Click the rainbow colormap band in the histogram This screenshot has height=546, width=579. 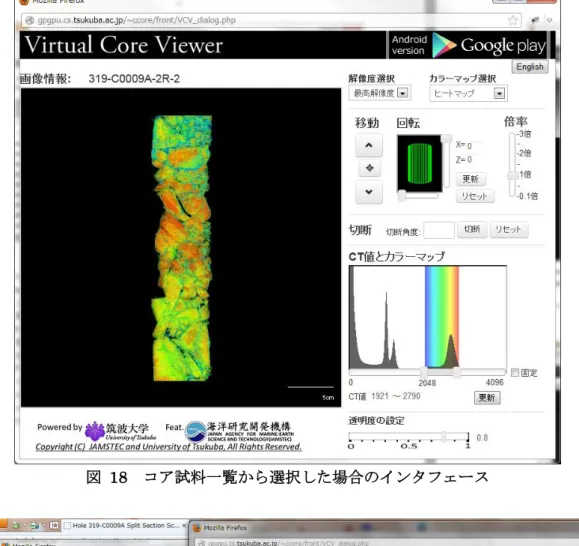[x=442, y=316]
